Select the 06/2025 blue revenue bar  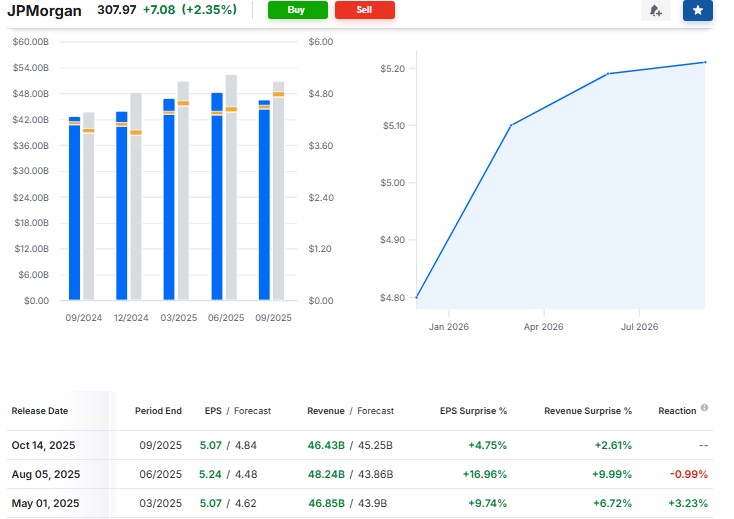217,197
